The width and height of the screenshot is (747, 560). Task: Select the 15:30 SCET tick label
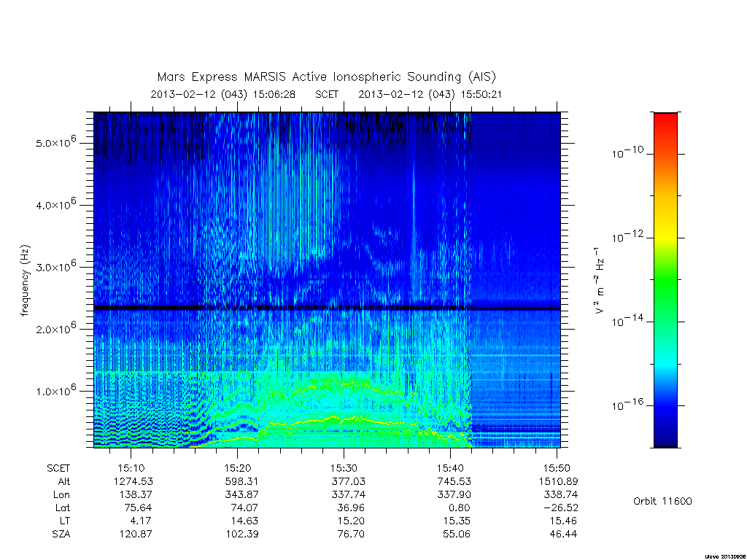click(344, 468)
